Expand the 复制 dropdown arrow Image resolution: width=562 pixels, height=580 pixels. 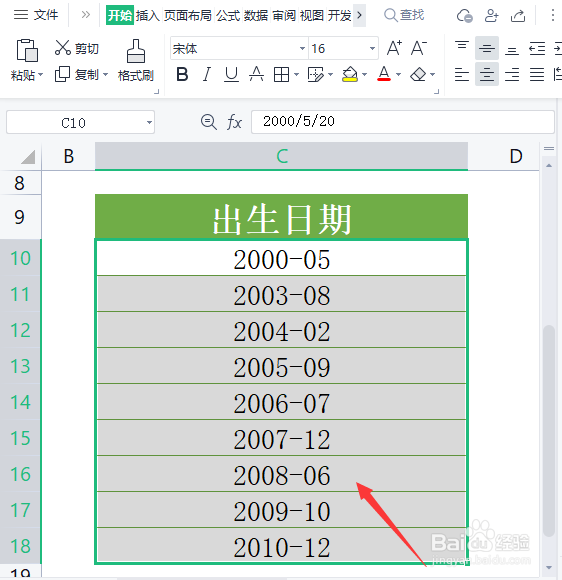(105, 74)
